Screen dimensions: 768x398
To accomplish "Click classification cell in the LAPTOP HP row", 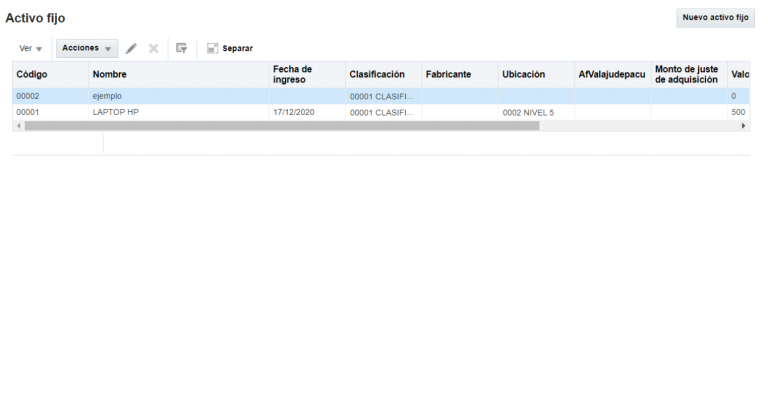I will click(x=384, y=112).
